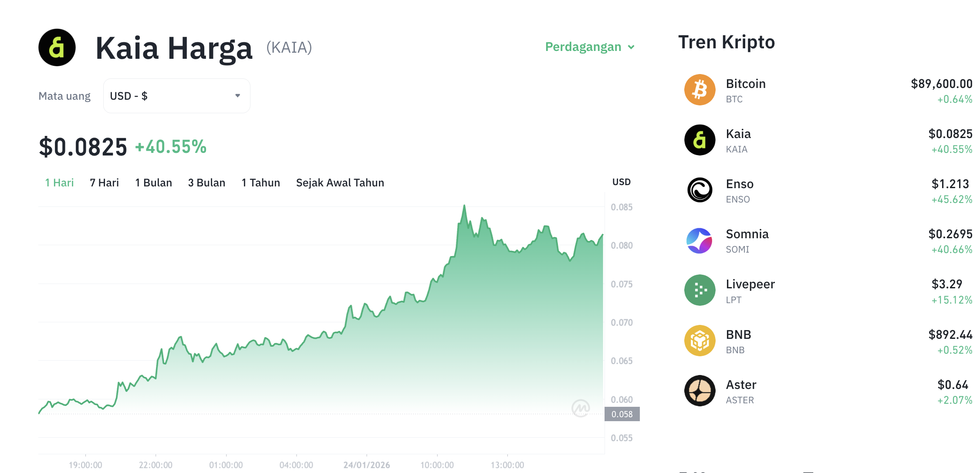
Task: Open the USD - $ currency dropdown
Action: point(176,95)
